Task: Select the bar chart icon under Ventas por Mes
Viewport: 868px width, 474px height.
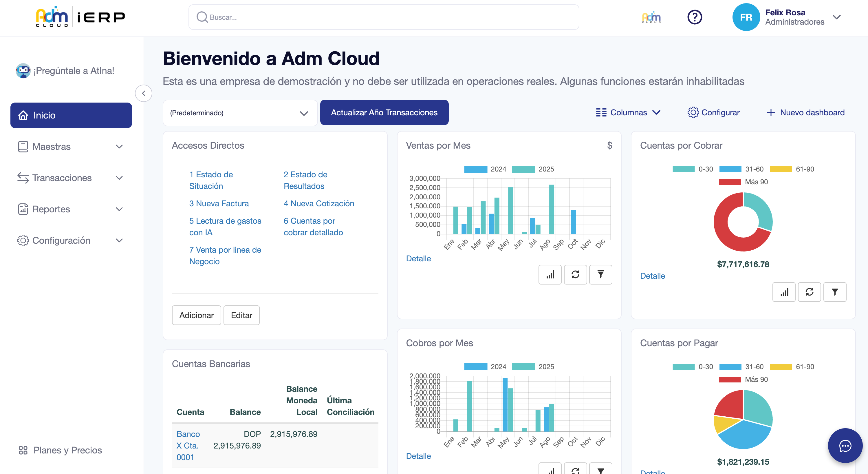Action: pos(550,274)
